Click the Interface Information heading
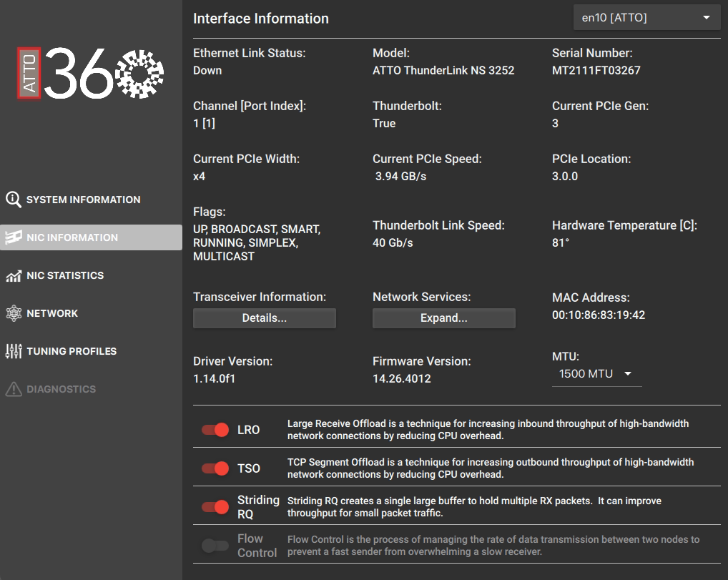This screenshot has width=728, height=580. tap(261, 19)
